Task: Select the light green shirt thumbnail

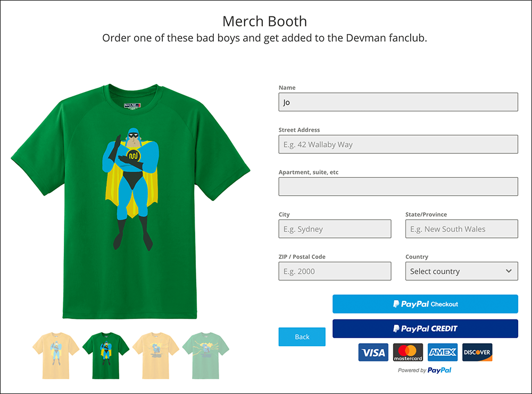Action: pyautogui.click(x=205, y=355)
